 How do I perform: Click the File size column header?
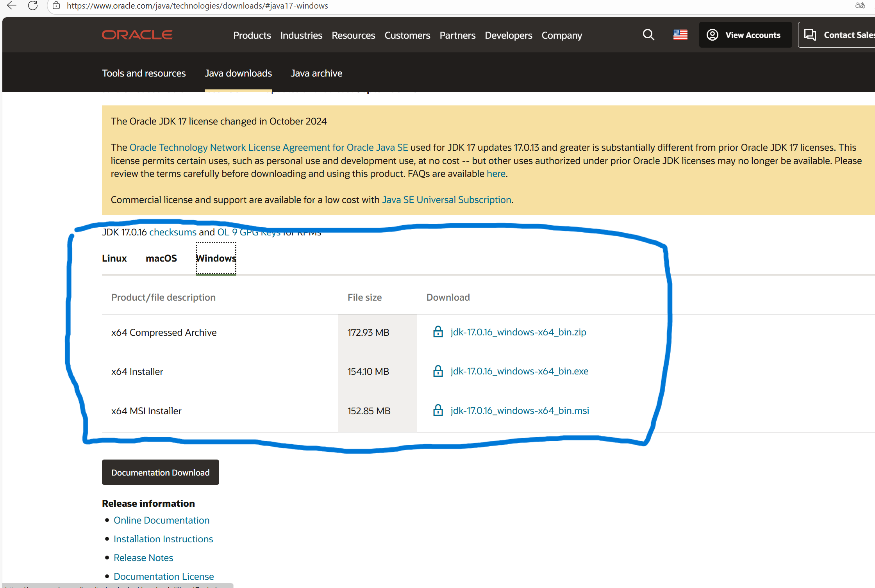tap(364, 297)
